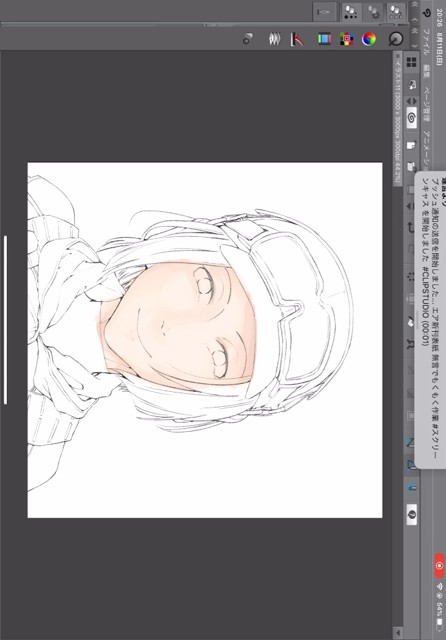Click the palette icon with a gear
This screenshot has height=640, width=446.
[373, 12]
